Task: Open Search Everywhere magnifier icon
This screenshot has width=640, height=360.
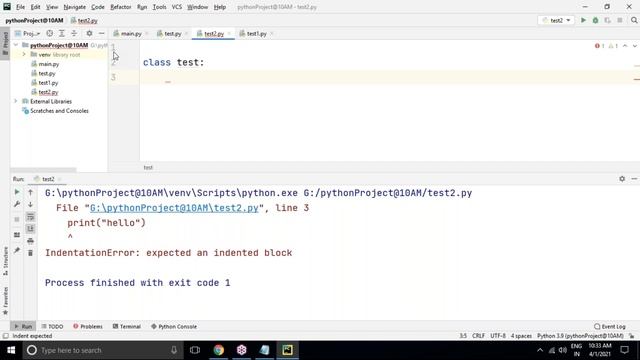Action: pos(634,20)
